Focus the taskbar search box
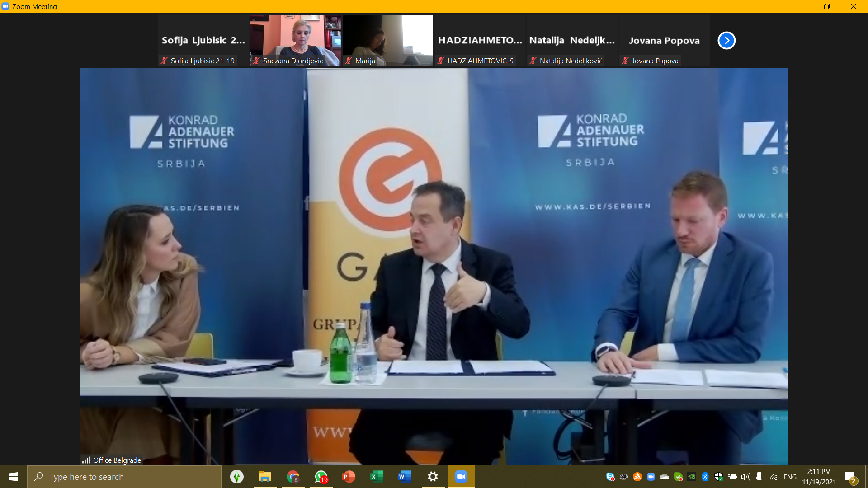 pos(124,477)
